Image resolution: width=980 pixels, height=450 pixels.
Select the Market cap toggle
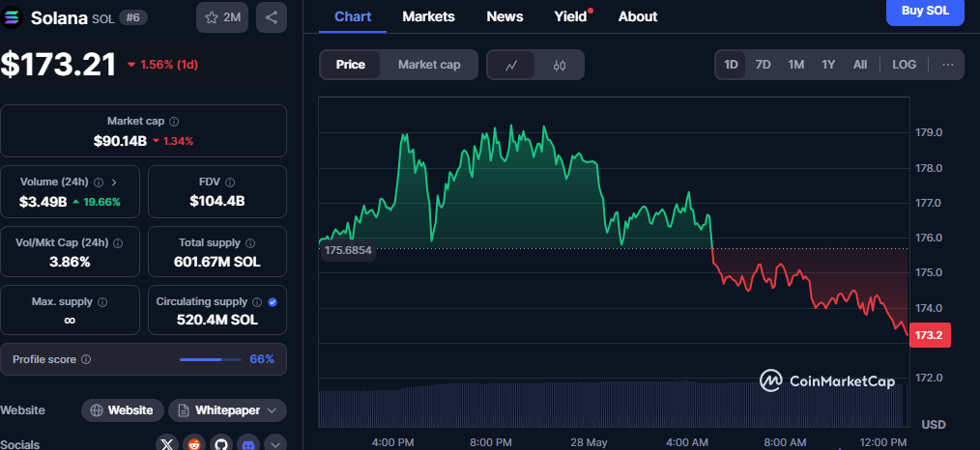[429, 65]
